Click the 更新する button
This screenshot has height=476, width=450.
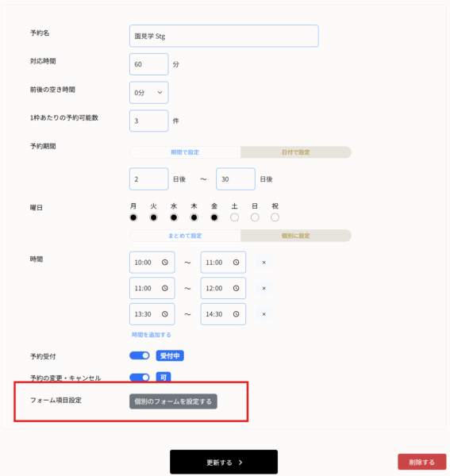click(x=224, y=462)
